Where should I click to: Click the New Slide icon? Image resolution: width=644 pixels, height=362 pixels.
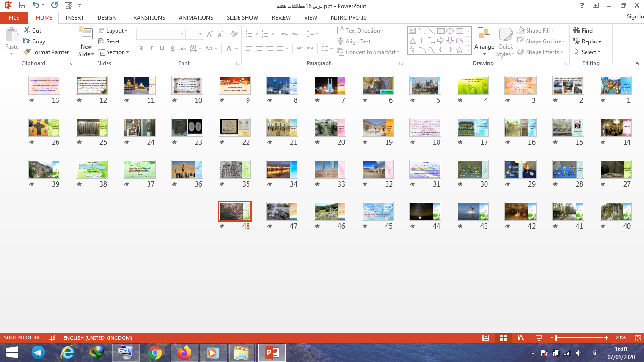click(x=86, y=34)
